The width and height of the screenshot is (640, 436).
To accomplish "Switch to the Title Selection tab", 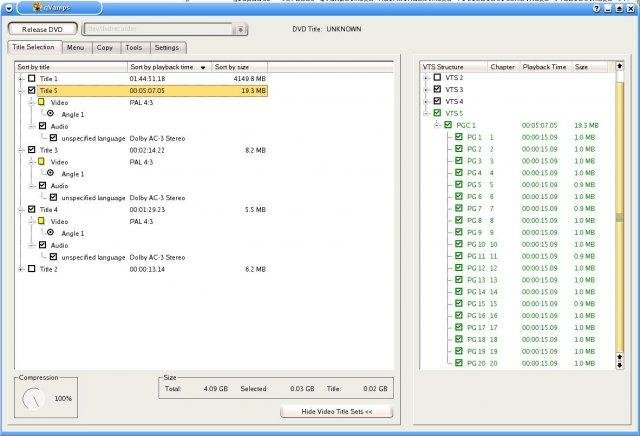I will 33,47.
